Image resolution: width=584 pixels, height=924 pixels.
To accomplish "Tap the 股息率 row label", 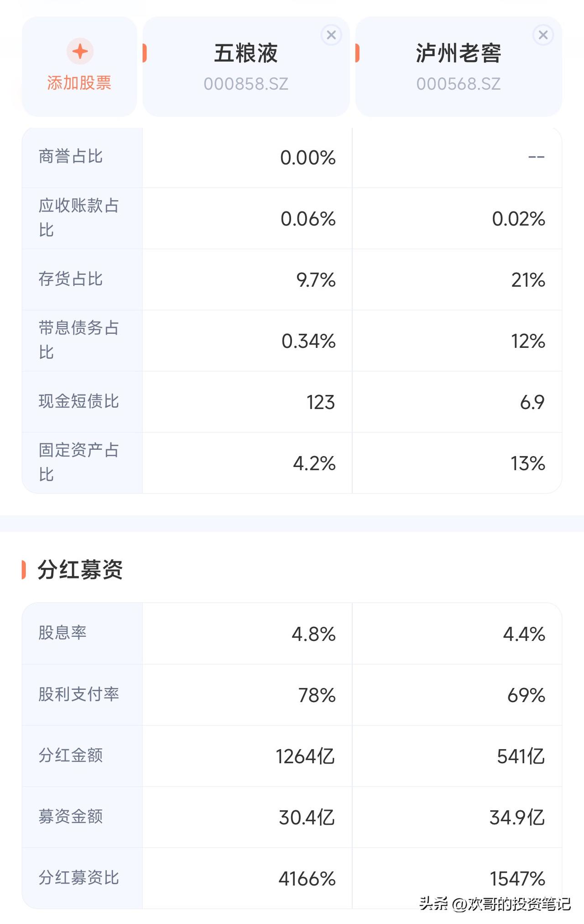I will pos(63,633).
